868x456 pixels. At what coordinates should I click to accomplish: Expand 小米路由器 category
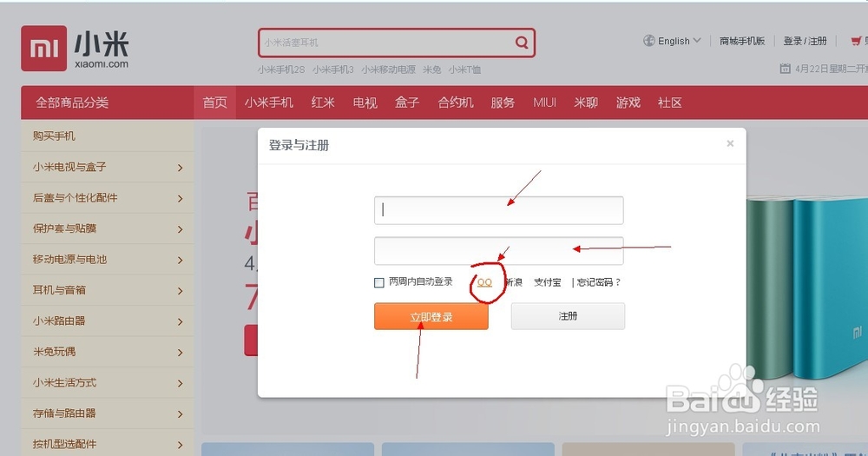click(108, 321)
